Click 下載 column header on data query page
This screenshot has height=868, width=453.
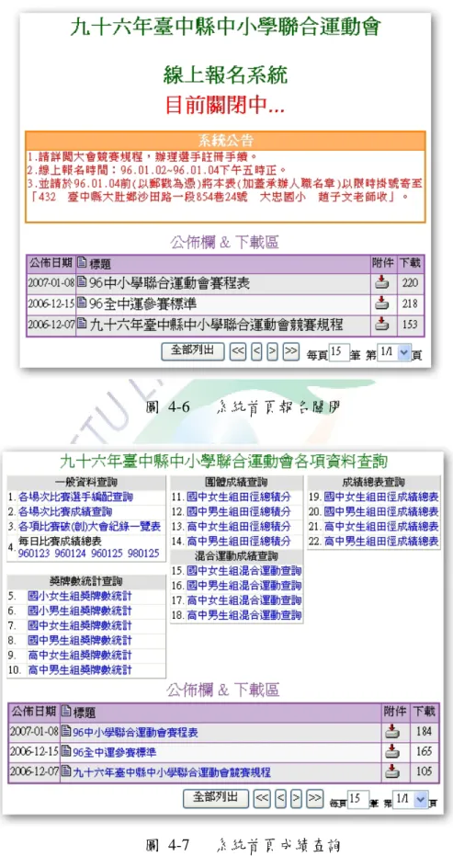coord(425,712)
